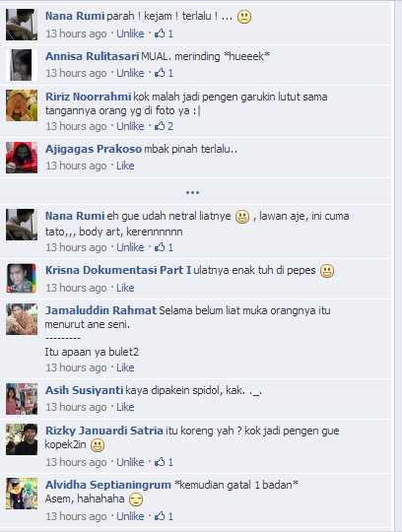
Task: Like Asih Susiyanti's comment
Action: click(x=125, y=407)
